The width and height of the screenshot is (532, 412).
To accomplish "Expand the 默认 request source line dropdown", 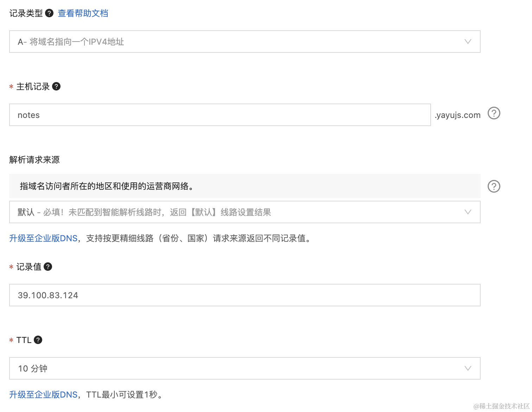I will tap(245, 212).
